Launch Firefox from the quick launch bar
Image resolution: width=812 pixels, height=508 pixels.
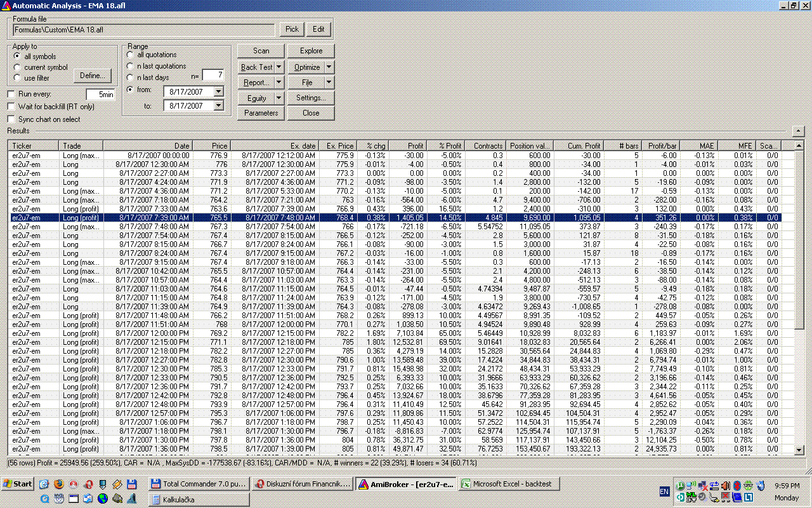click(x=59, y=484)
